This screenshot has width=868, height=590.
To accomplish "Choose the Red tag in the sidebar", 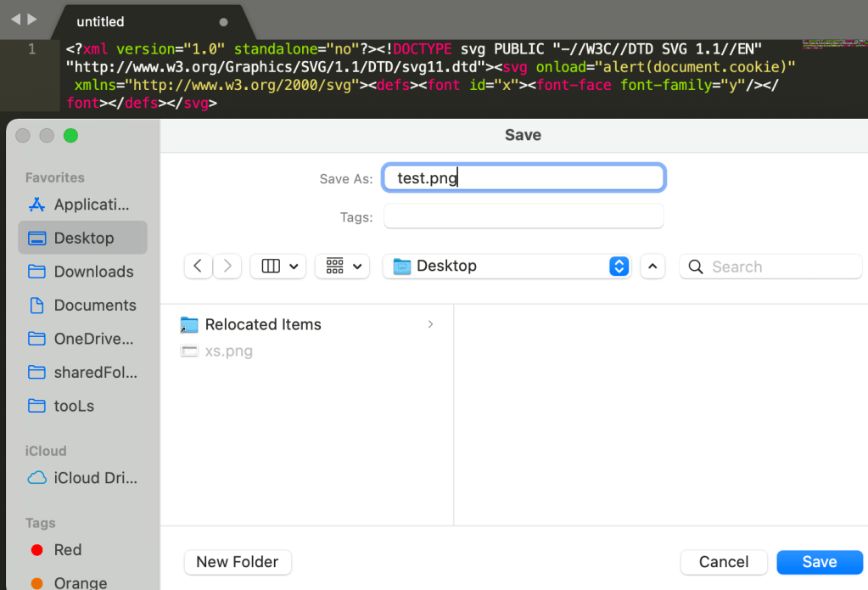I will (x=68, y=550).
